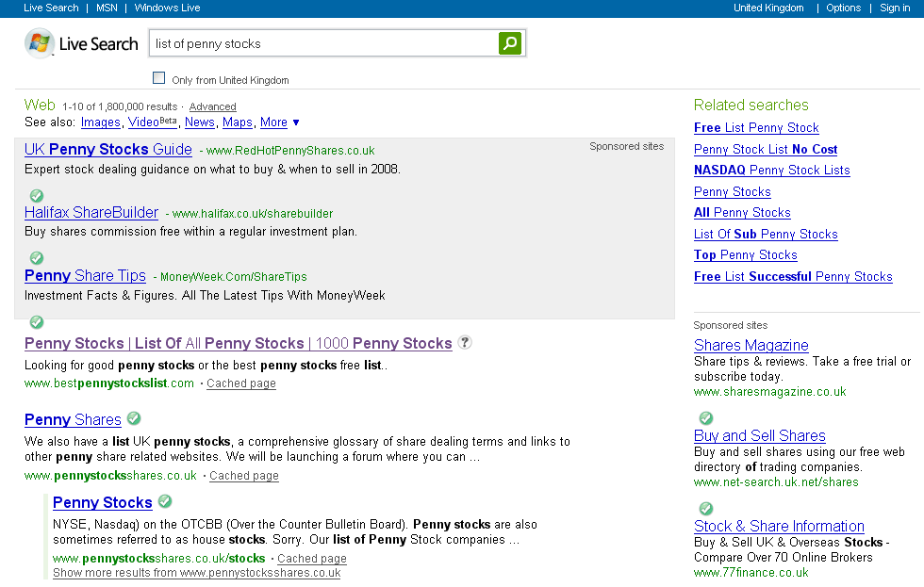Click the question mark icon beside 1000 Penny Stocks

tap(465, 342)
